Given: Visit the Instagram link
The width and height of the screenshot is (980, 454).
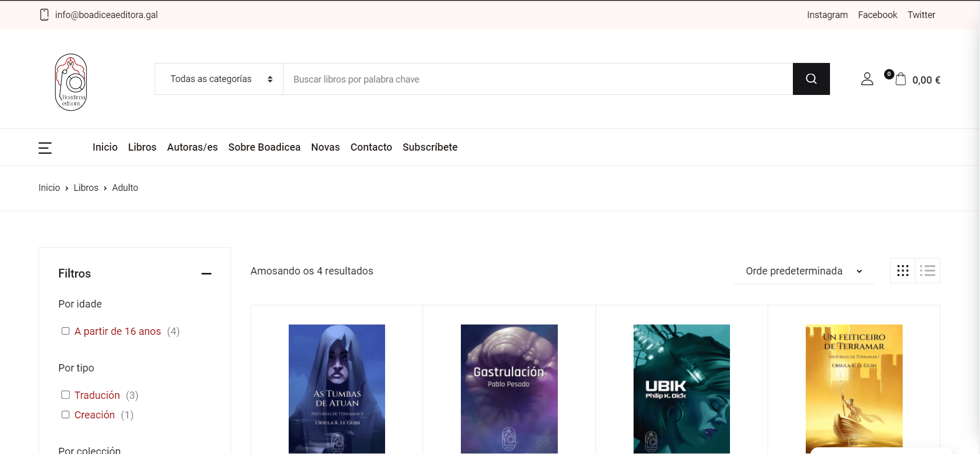Looking at the screenshot, I should (x=827, y=15).
